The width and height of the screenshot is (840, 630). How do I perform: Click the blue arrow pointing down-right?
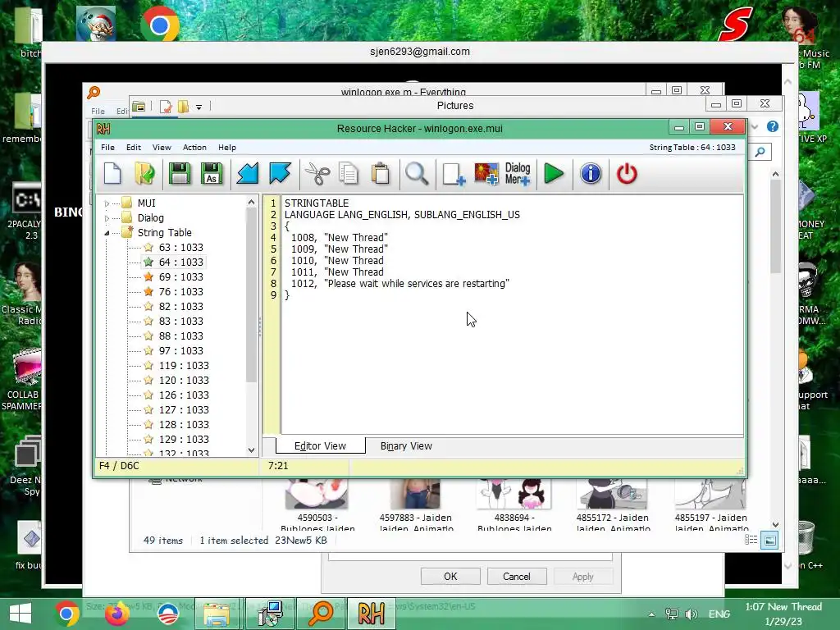(x=280, y=174)
